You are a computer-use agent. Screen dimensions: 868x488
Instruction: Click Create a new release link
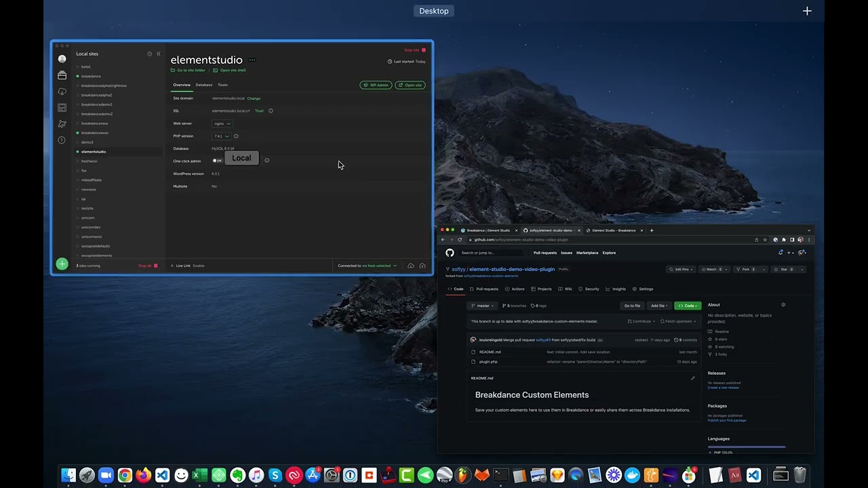724,388
